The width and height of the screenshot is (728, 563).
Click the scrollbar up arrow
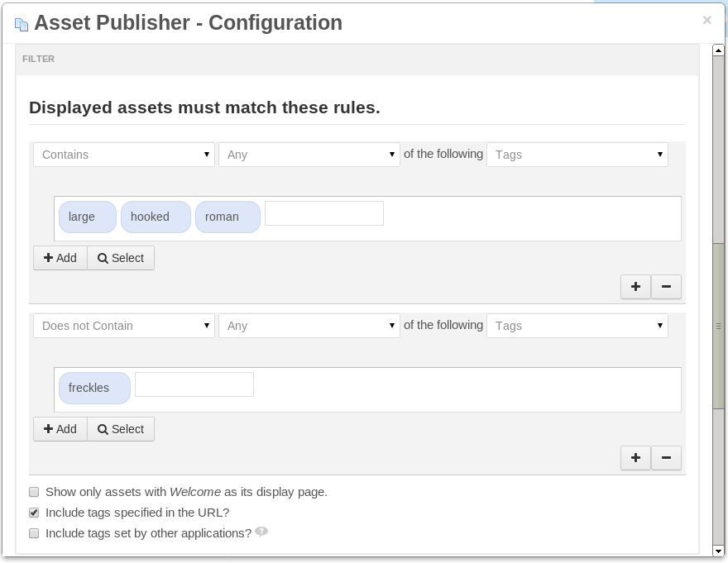tap(718, 50)
